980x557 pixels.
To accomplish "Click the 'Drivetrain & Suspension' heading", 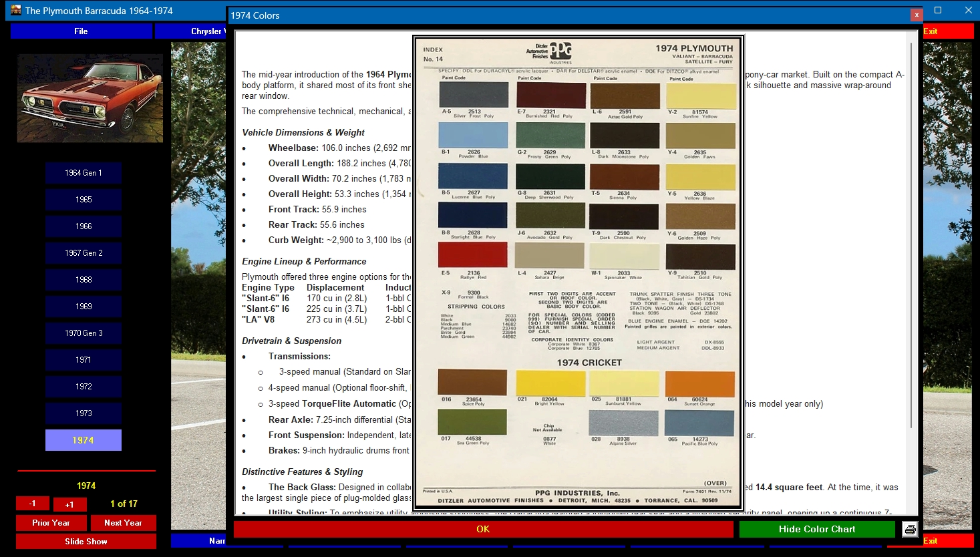I will pos(291,341).
